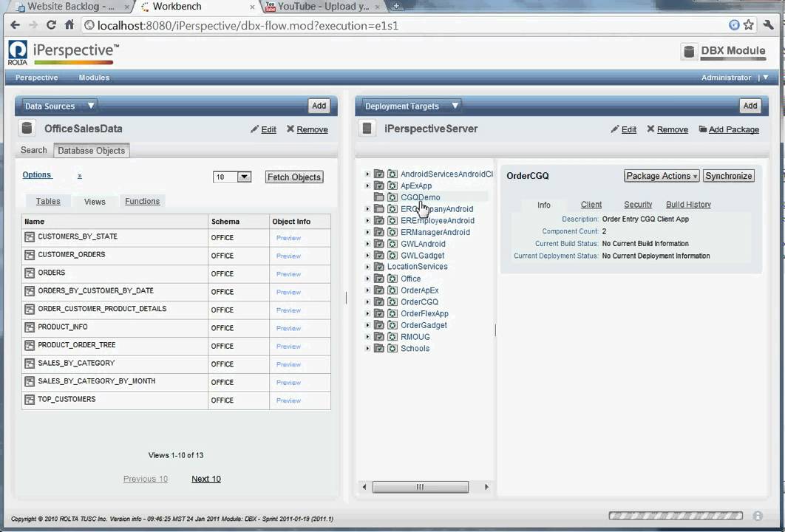Viewport: 785px width, 532px height.
Task: Open the Security tab of OrderCGQ
Action: [x=638, y=205]
